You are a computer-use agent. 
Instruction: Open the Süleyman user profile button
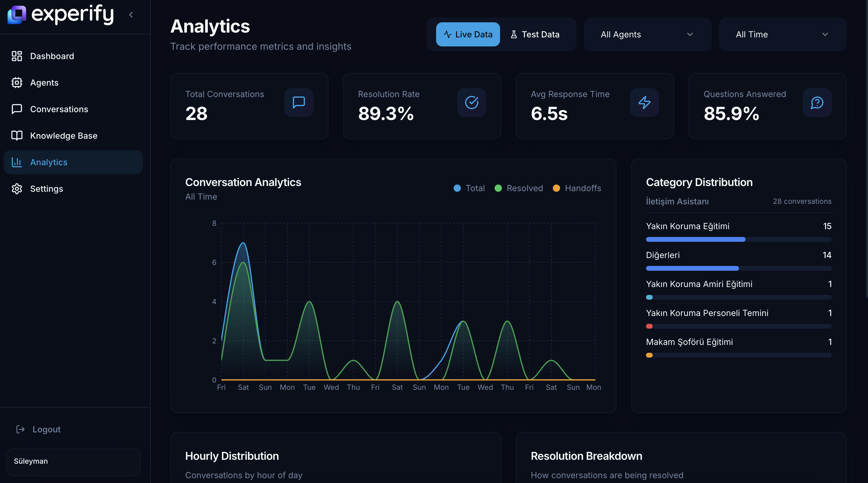point(73,462)
